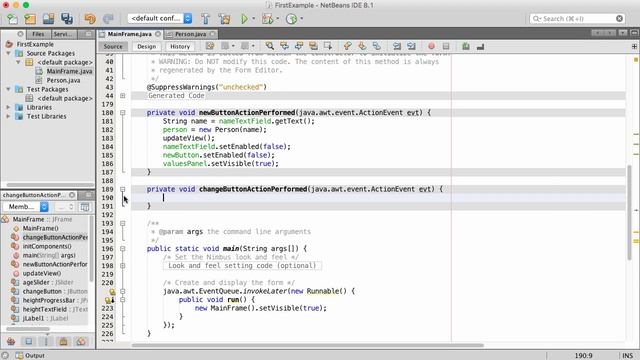The image size is (640, 360).
Task: Toggle Show Fields filter icon
Action: 29,341
